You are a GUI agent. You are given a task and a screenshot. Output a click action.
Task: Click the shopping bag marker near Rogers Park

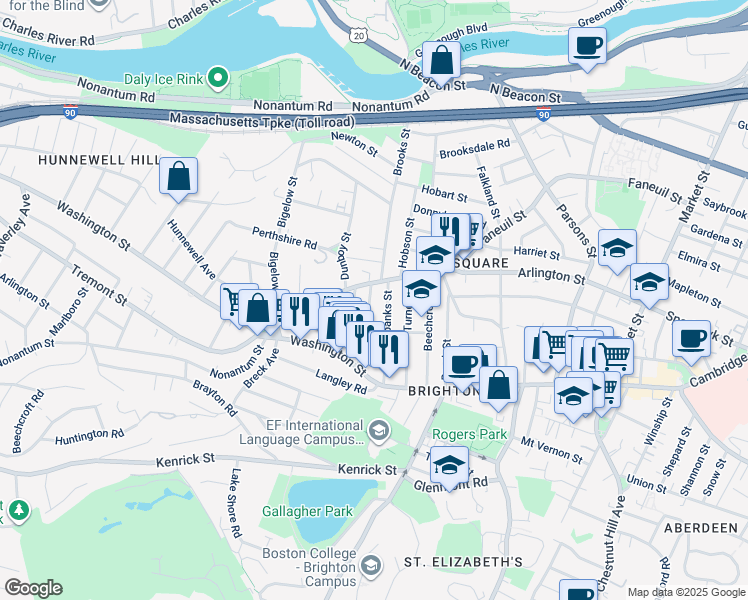[498, 385]
